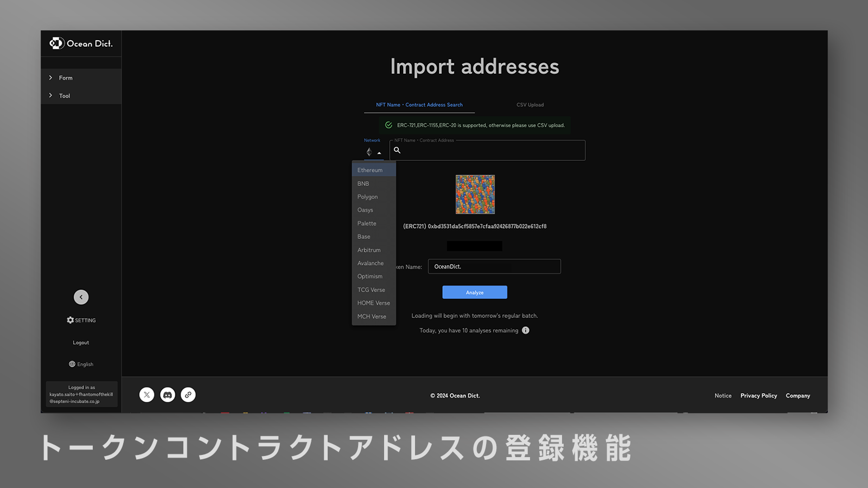Image resolution: width=868 pixels, height=488 pixels.
Task: Open SETTING with the gear icon
Action: tap(81, 320)
